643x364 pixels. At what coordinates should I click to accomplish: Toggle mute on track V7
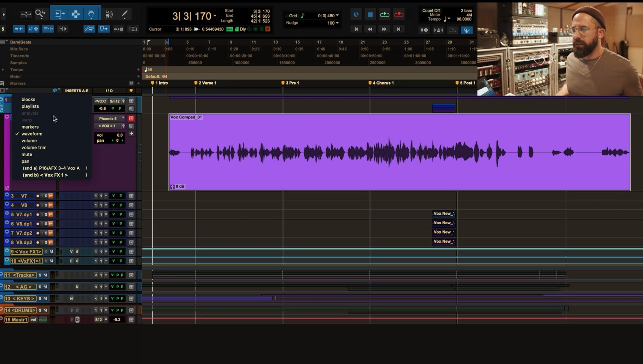coord(51,196)
